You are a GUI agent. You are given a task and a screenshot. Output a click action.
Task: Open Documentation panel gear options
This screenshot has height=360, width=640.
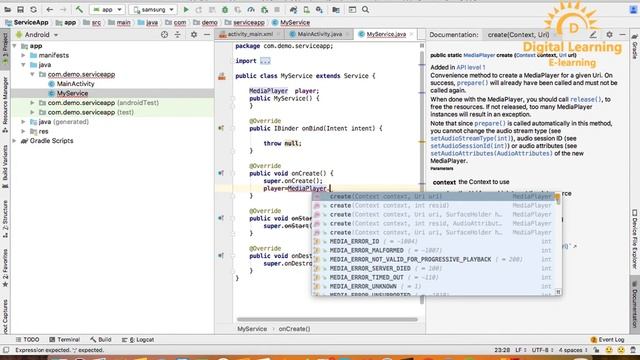pos(609,35)
